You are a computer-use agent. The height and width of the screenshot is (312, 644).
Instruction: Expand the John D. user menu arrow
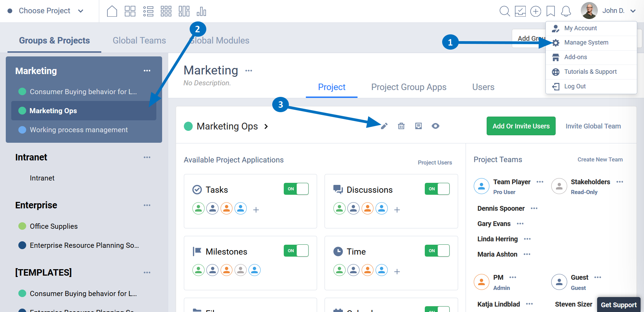click(x=633, y=11)
